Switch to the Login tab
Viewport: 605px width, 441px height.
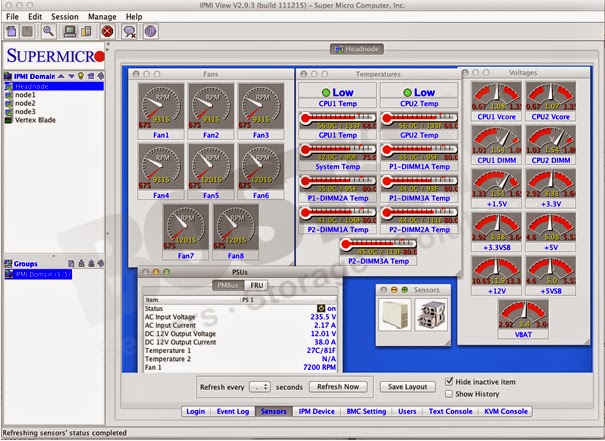tap(196, 411)
